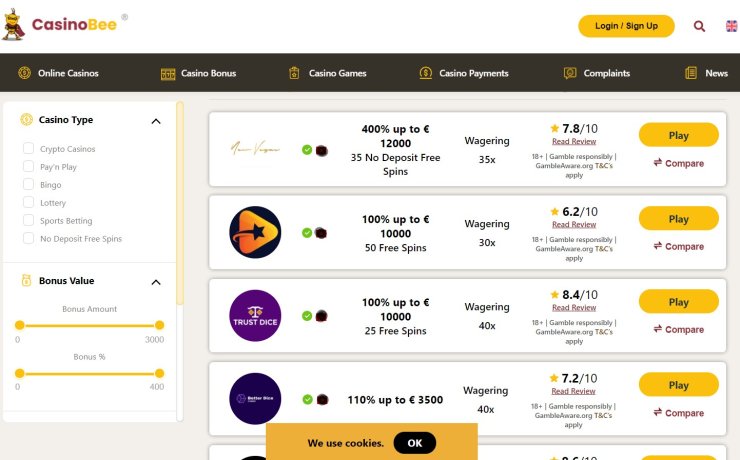This screenshot has height=460, width=740.
Task: Click the Casino Games card icon
Action: (x=294, y=73)
